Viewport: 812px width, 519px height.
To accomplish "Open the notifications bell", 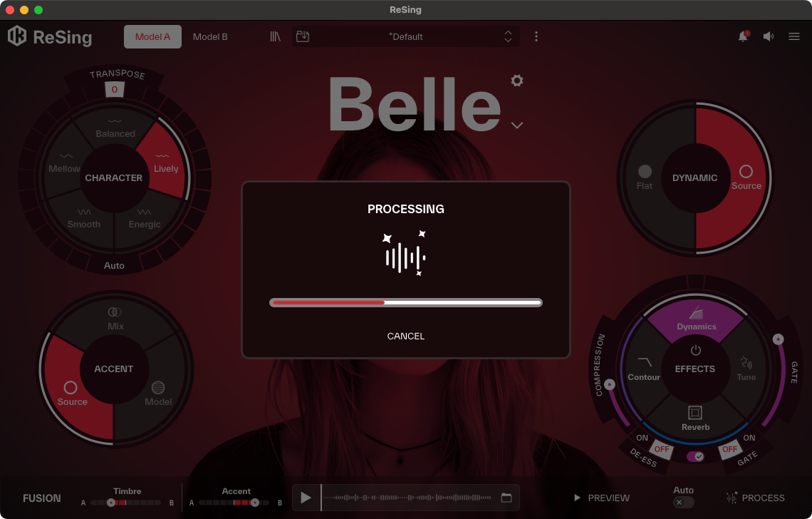I will tap(743, 36).
